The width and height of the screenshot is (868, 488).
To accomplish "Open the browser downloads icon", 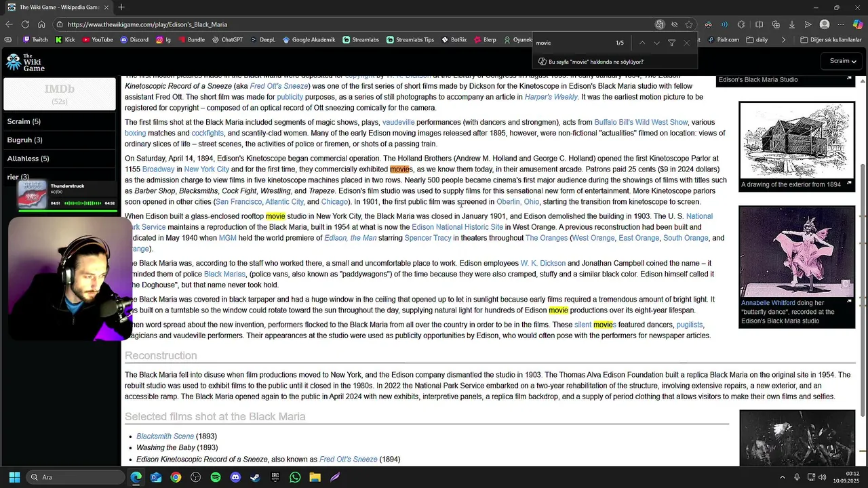I will 792,24.
